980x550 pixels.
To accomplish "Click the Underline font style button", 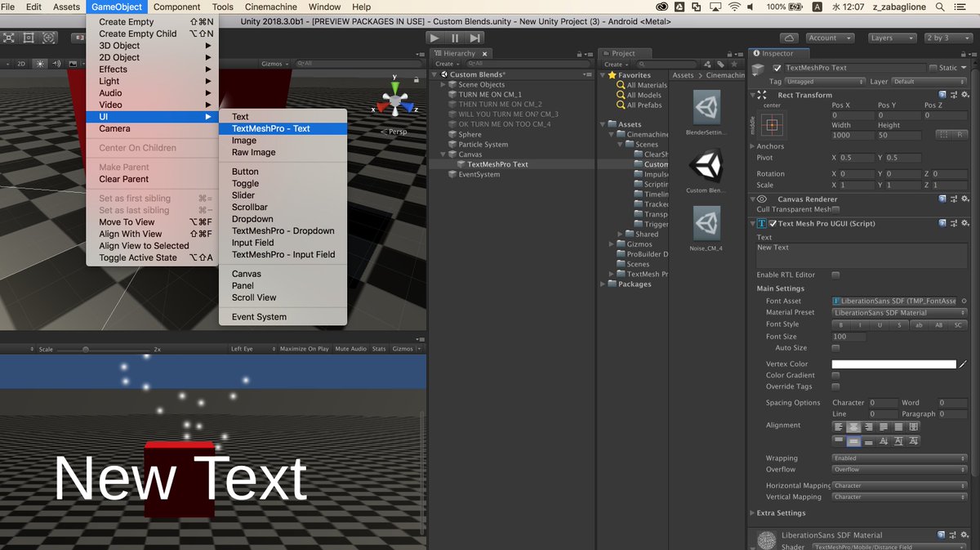I will point(880,325).
